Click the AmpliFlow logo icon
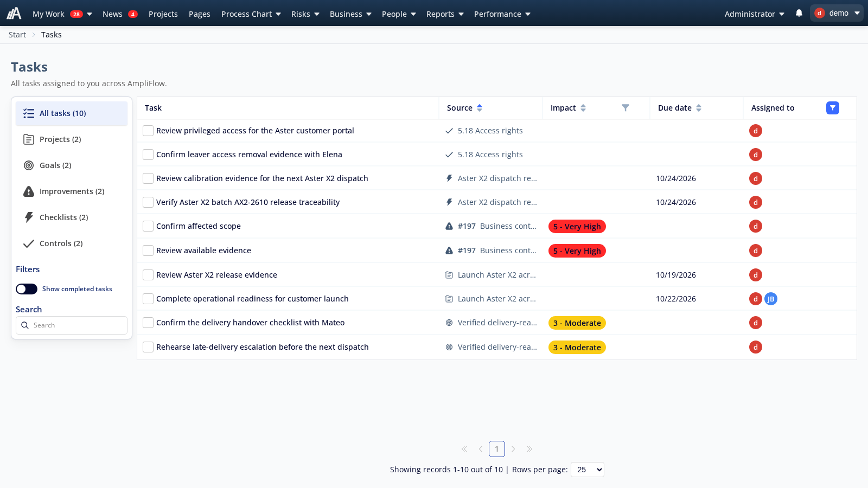This screenshot has height=488, width=868. (14, 13)
